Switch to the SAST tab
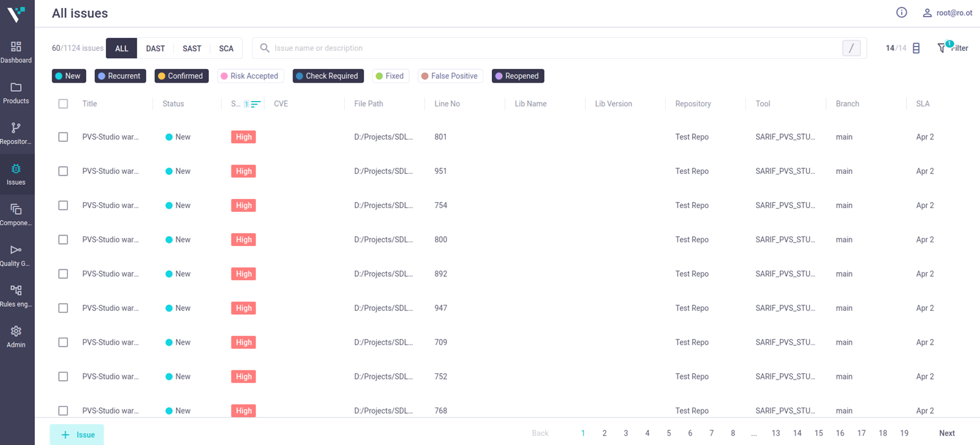 coord(192,48)
